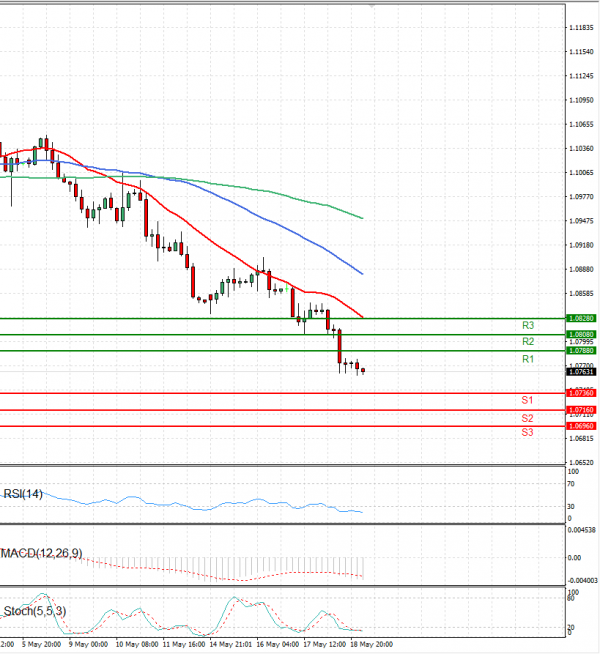Click the S2 support level label

click(x=527, y=418)
